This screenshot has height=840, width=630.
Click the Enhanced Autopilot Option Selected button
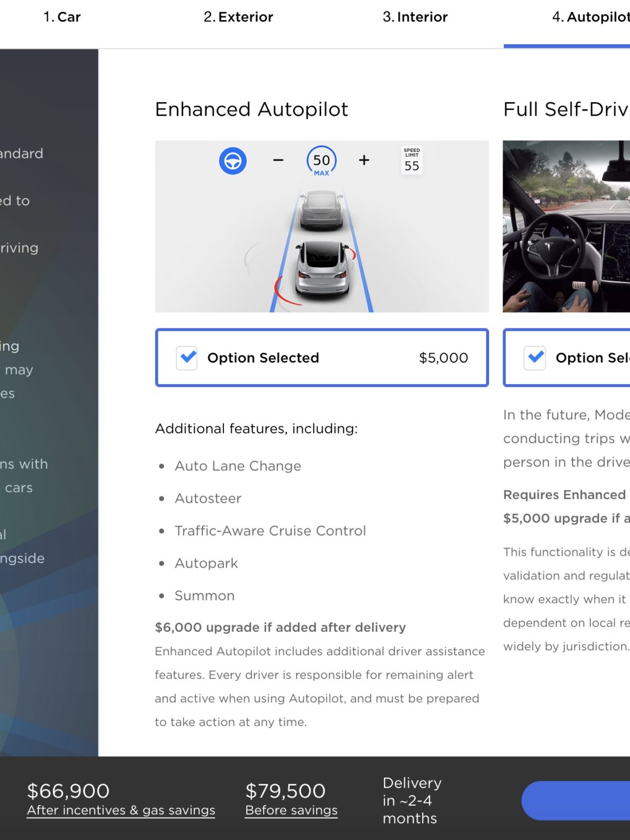tap(322, 358)
